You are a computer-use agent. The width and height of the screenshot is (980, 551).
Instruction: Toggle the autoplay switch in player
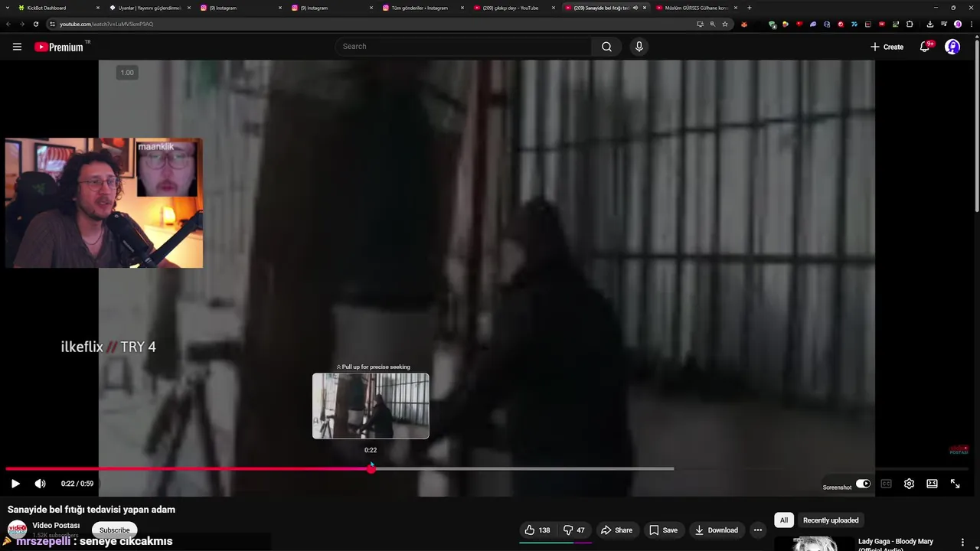pos(863,484)
